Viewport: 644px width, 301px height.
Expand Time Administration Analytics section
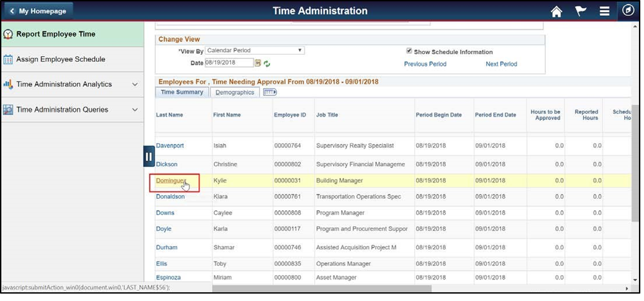[135, 84]
